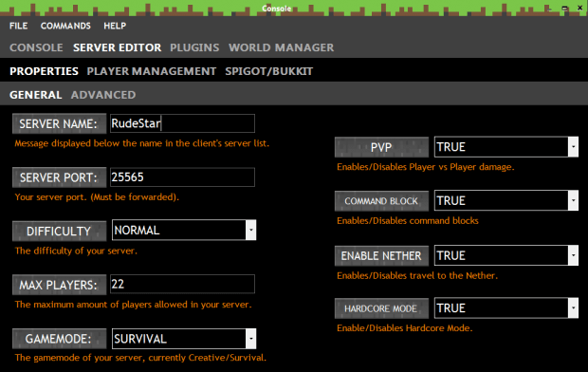
Task: Click text 'Enables/Disables Player vs Player damage.'
Action: coord(426,167)
